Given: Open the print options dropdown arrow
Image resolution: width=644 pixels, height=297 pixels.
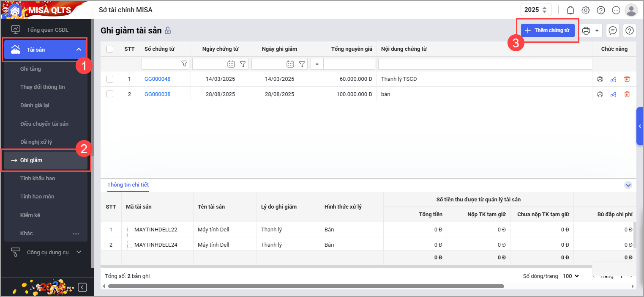Looking at the screenshot, I should click(x=597, y=30).
